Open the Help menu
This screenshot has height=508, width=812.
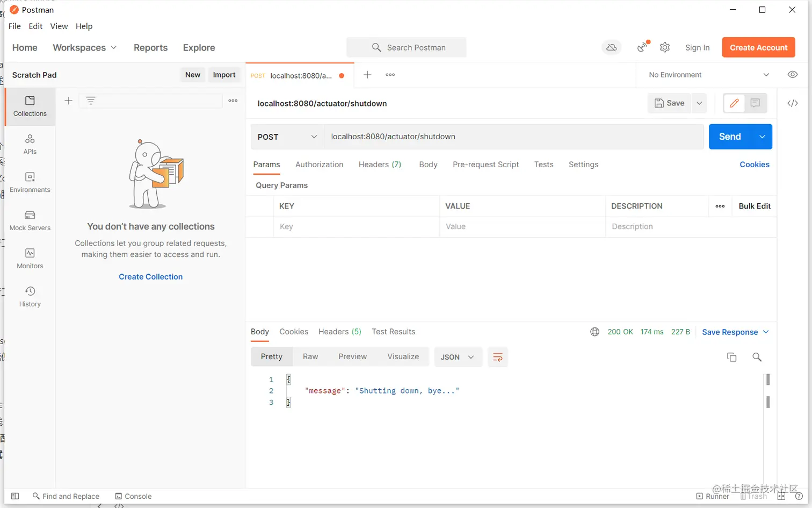(84, 26)
